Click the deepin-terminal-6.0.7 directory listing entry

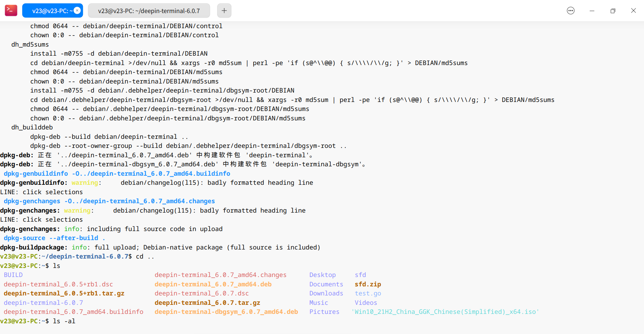43,303
